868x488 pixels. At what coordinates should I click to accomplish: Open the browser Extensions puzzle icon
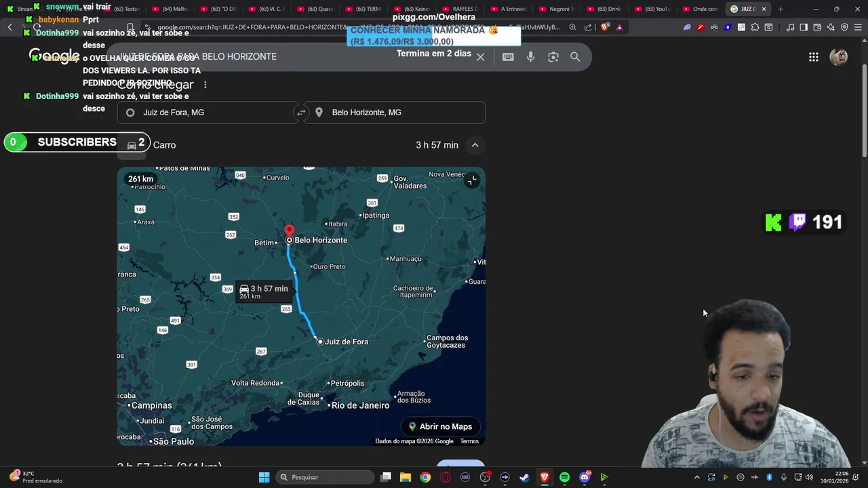(x=755, y=27)
